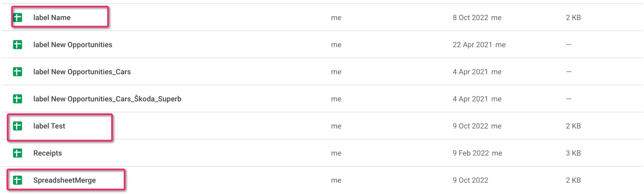644x194 pixels.
Task: Select the SpreadsheetMerge file name
Action: click(65, 180)
